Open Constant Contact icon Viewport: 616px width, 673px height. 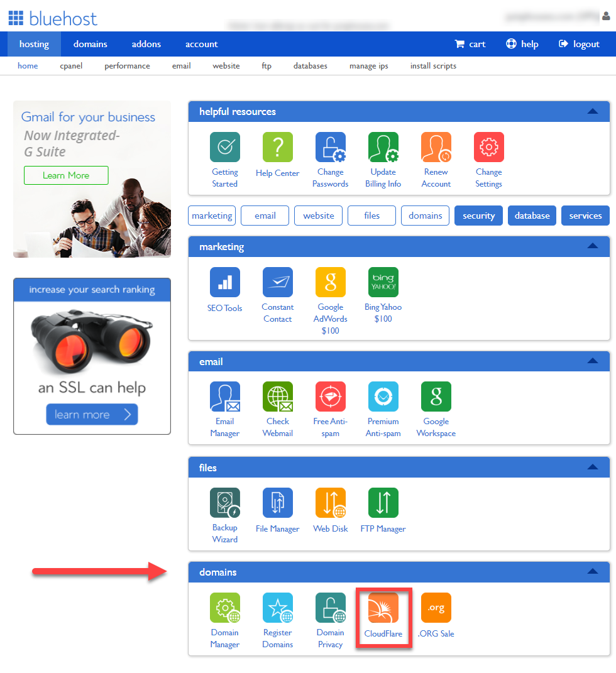coord(278,282)
